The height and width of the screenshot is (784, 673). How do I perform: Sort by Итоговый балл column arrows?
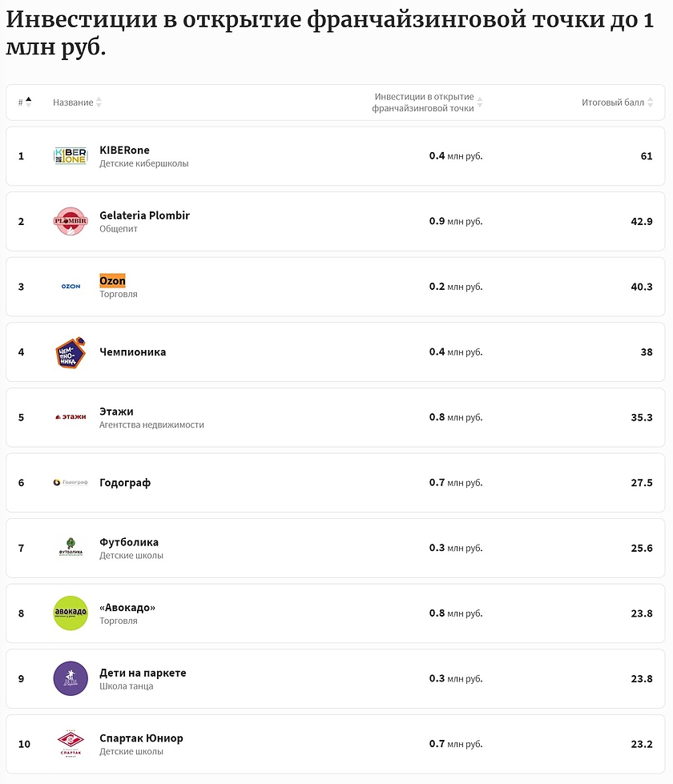[650, 103]
